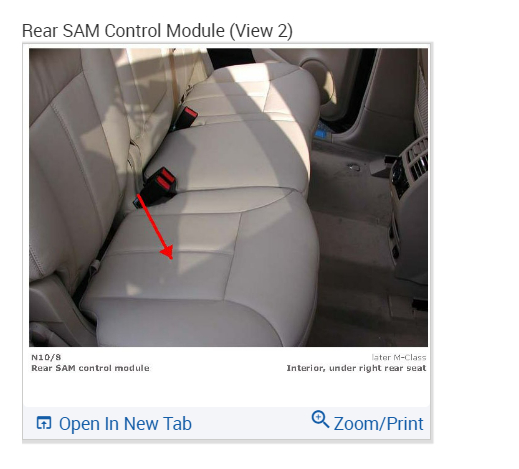
Task: Click the Open In New Tab icon
Action: tap(44, 423)
